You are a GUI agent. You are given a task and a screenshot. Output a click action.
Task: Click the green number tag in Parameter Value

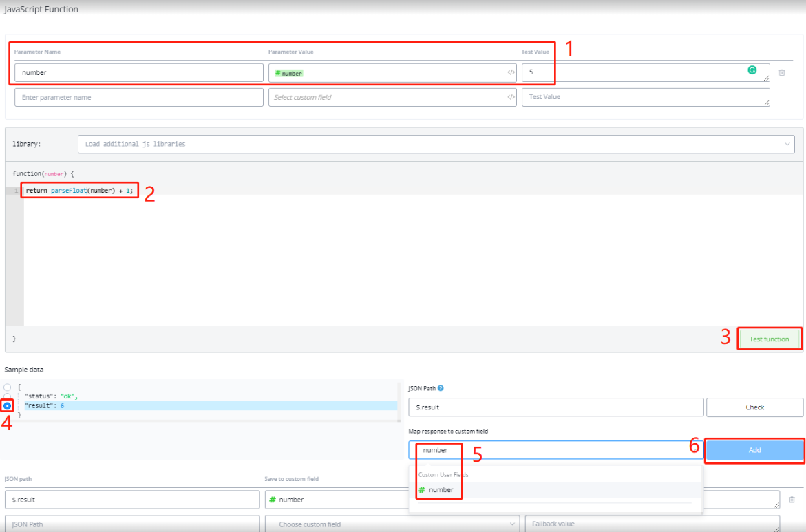tap(289, 73)
